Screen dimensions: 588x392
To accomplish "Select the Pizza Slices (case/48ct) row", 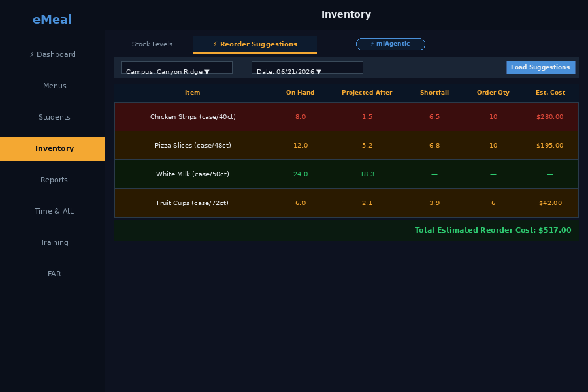I will coord(346,146).
